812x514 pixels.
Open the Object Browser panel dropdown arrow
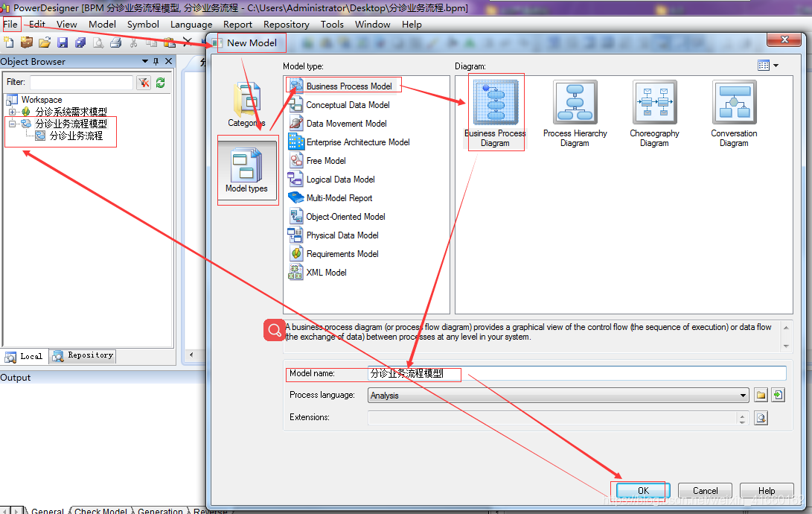(145, 61)
